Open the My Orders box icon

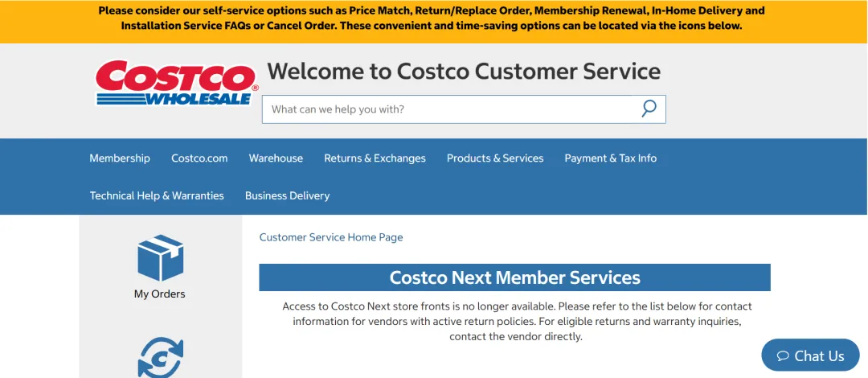point(160,257)
